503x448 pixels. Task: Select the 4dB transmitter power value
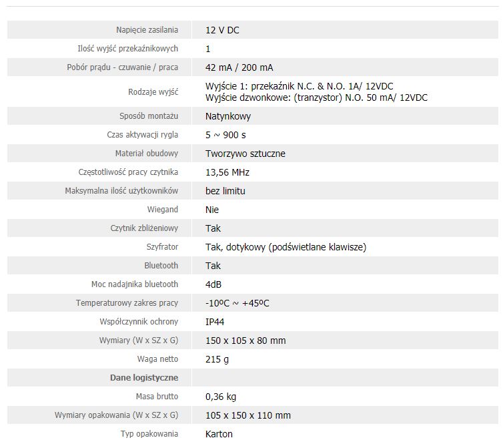(213, 284)
